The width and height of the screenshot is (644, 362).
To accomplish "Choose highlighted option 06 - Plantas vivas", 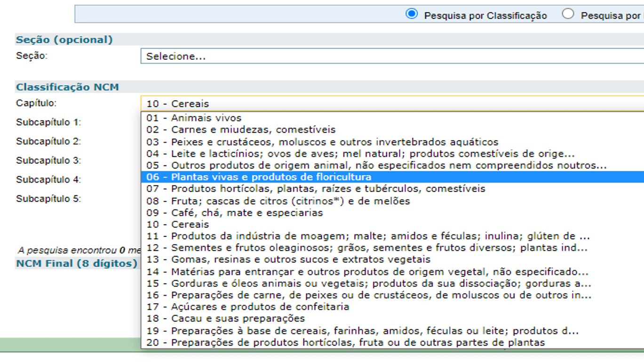I will coord(282,177).
